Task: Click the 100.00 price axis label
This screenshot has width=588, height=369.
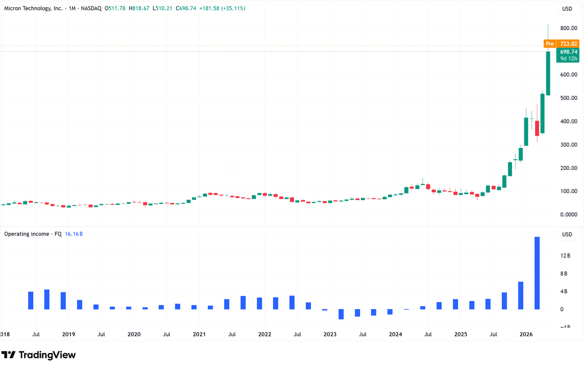Action: [x=569, y=191]
